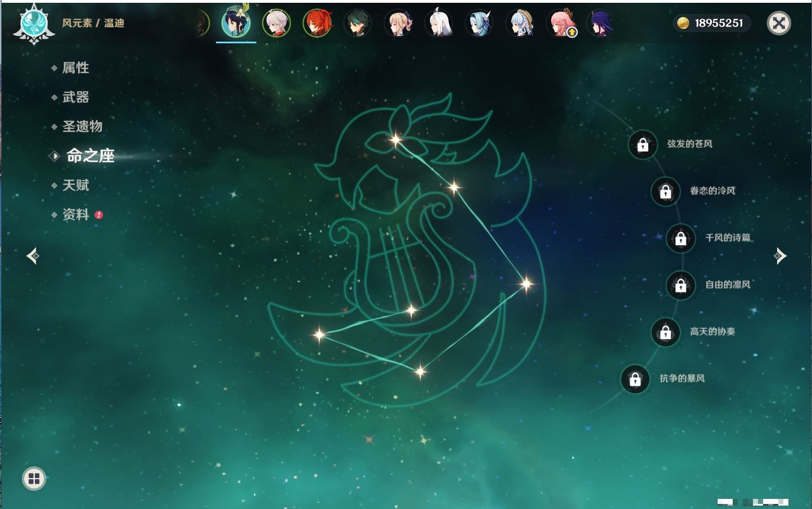This screenshot has height=509, width=812.
Task: Click the 千风的诗篇 constellation label
Action: pyautogui.click(x=728, y=238)
